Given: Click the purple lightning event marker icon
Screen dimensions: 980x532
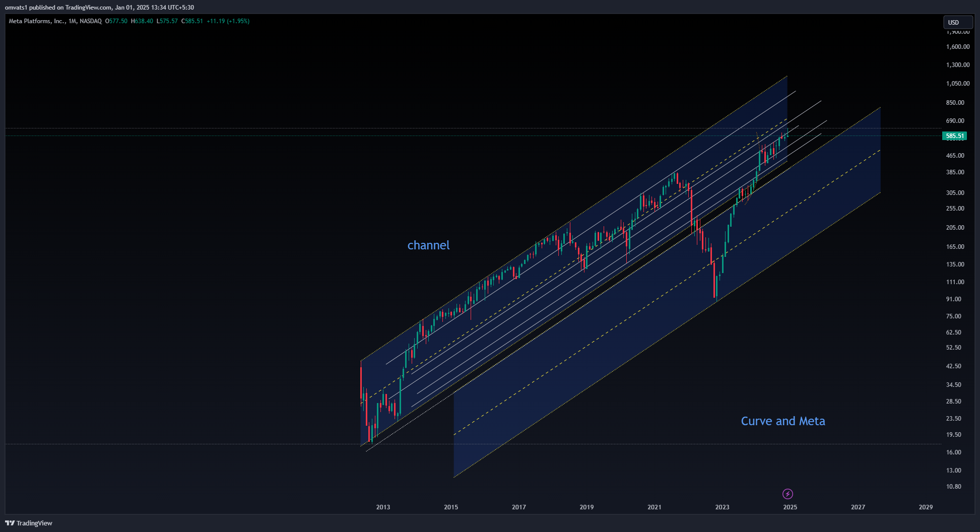Looking at the screenshot, I should pyautogui.click(x=788, y=494).
